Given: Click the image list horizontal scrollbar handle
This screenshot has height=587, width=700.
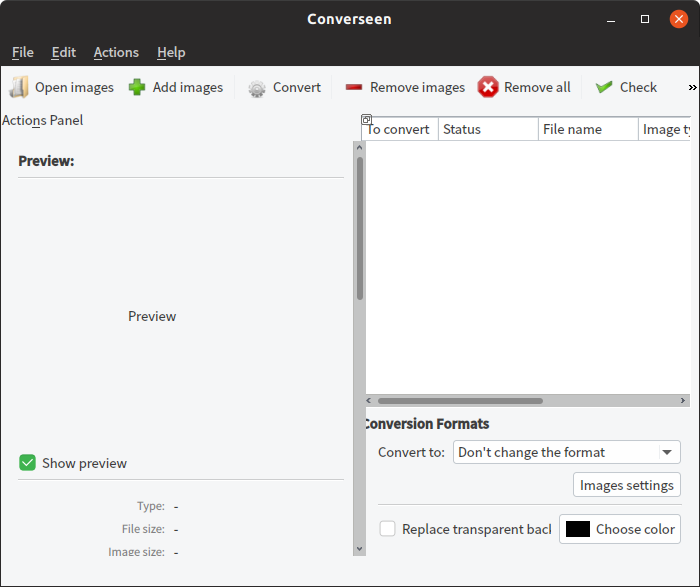Looking at the screenshot, I should point(460,401).
